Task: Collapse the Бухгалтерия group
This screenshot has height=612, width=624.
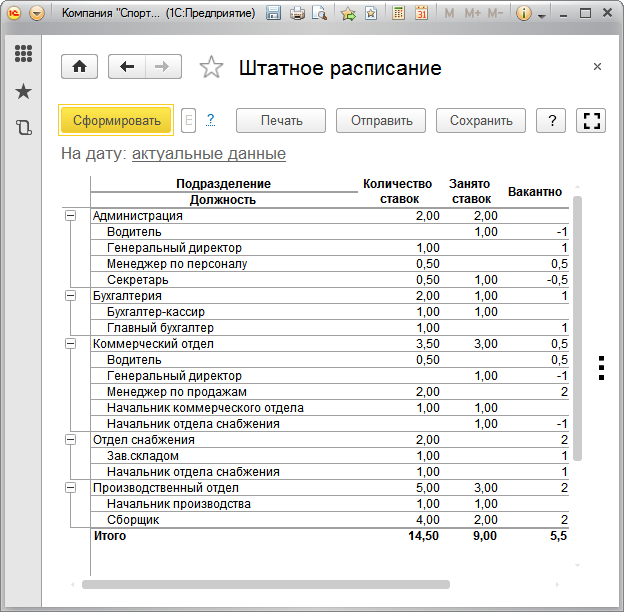Action: coord(70,296)
